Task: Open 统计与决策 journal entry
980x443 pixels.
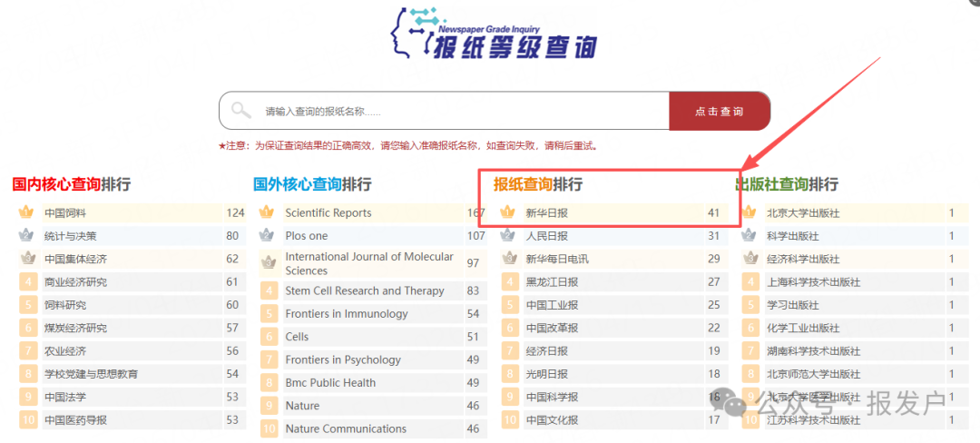Action: coord(71,236)
